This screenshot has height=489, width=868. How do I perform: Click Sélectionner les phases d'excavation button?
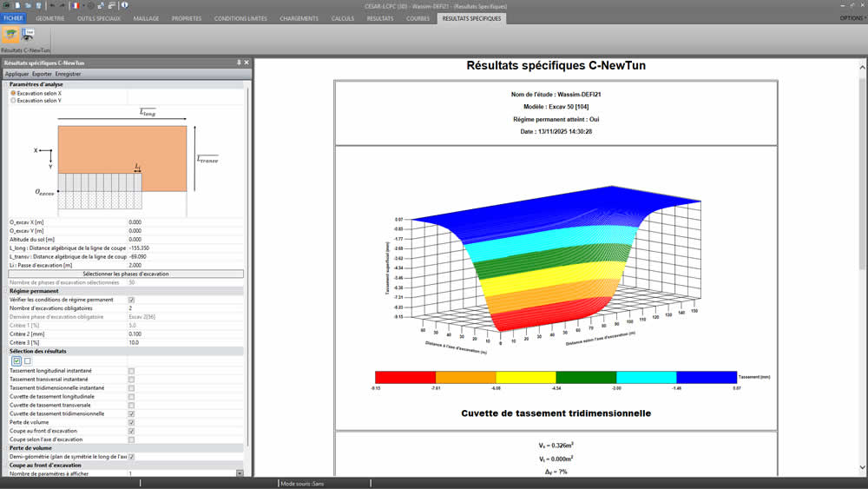[126, 274]
